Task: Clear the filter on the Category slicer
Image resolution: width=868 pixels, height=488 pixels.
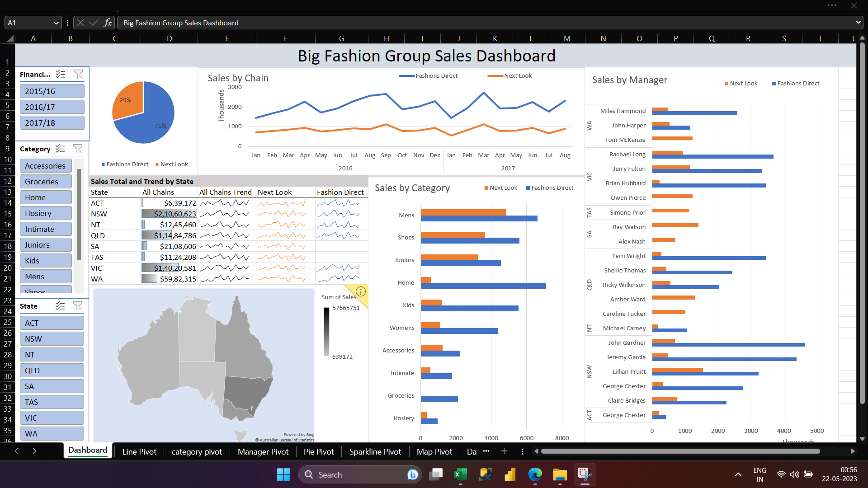Action: pos(78,149)
